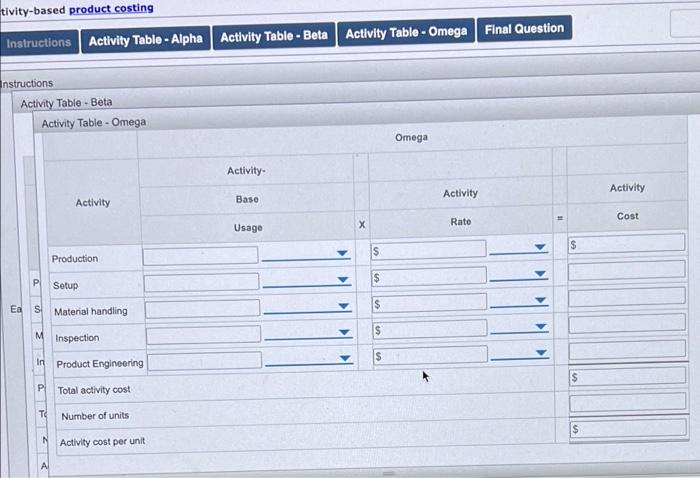This screenshot has width=700, height=478.
Task: Click Material handling activity rate field
Action: pyautogui.click(x=430, y=303)
